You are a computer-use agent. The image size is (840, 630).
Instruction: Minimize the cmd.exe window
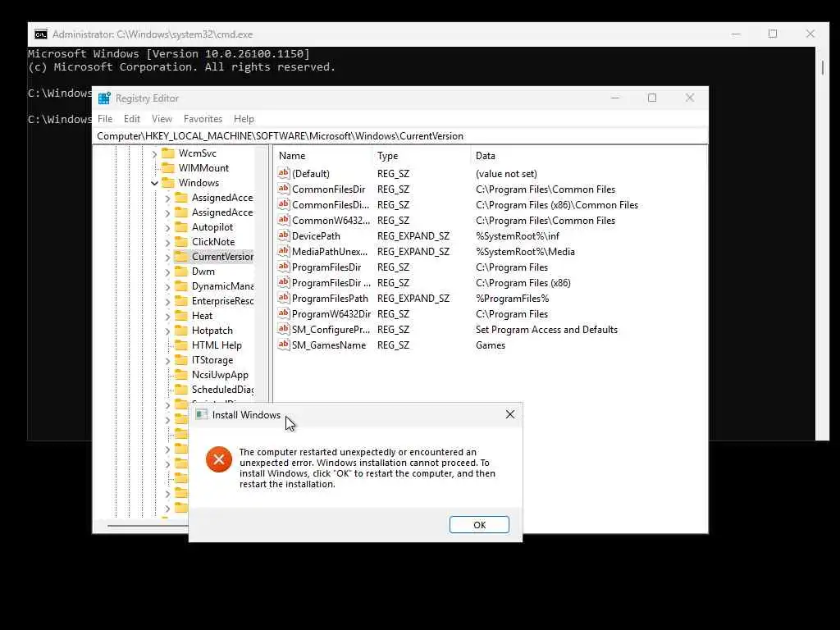[x=736, y=34]
